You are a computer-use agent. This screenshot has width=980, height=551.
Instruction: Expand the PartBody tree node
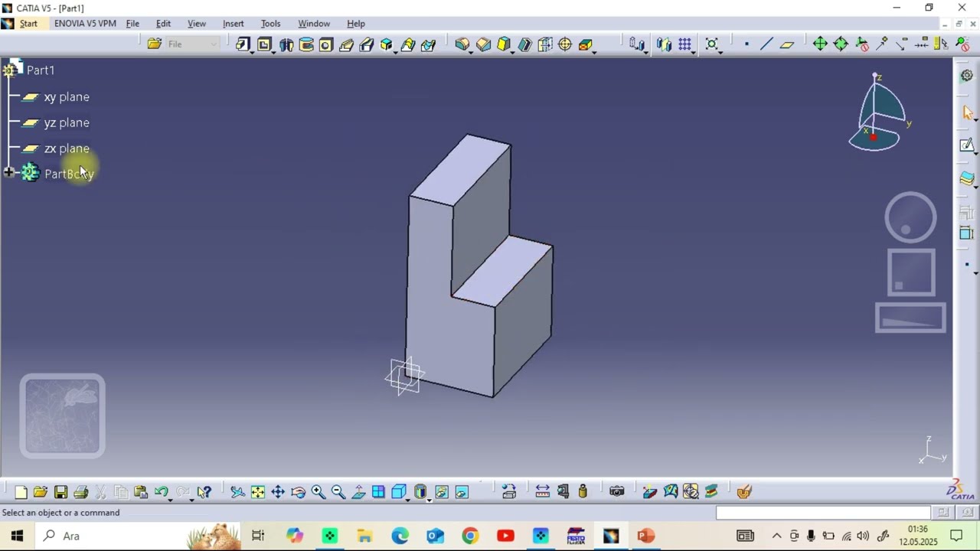coord(9,174)
